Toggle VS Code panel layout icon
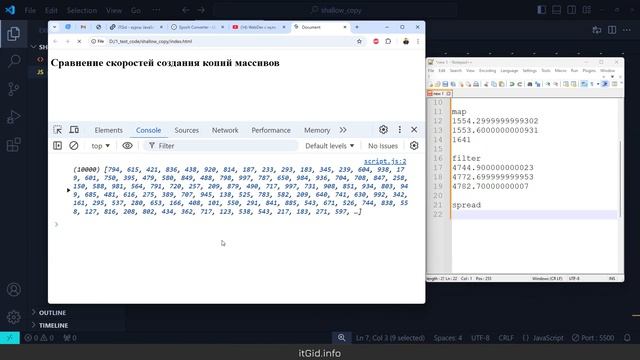This screenshot has width=640, height=360. coord(556,10)
